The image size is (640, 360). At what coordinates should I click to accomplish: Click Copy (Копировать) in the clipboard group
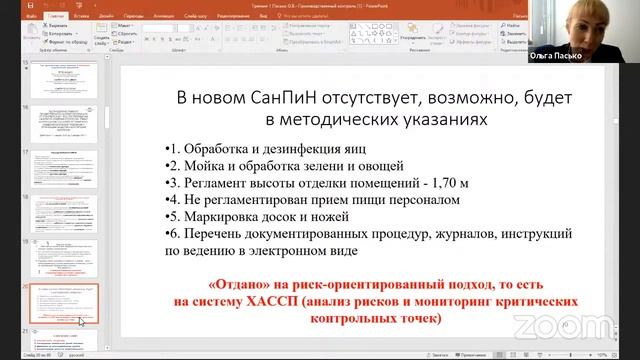tap(60, 33)
